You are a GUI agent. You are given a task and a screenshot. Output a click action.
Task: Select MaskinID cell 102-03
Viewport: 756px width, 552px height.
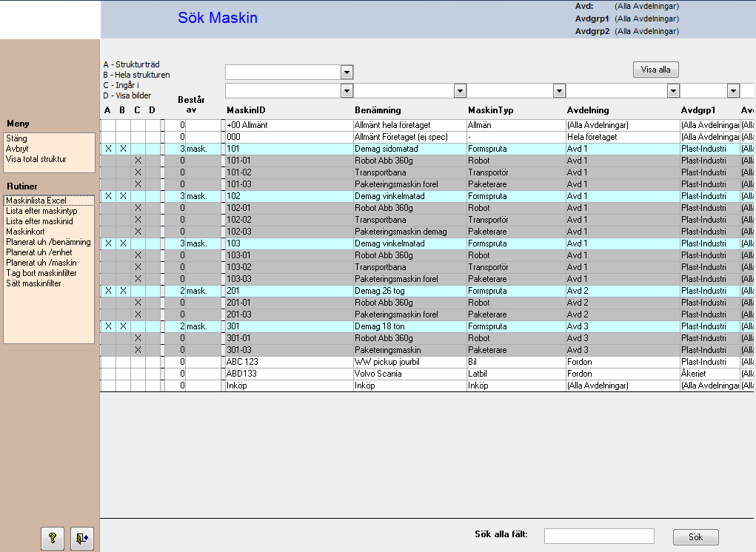(289, 232)
